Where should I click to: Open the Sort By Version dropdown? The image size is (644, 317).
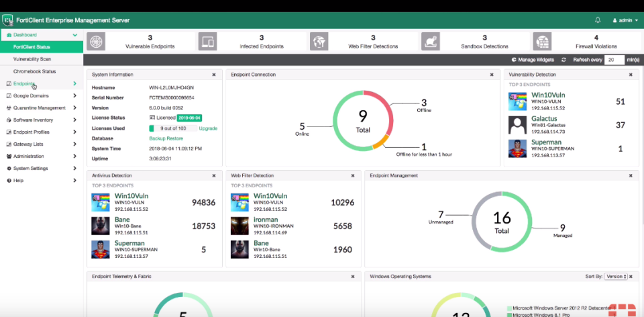coord(616,277)
